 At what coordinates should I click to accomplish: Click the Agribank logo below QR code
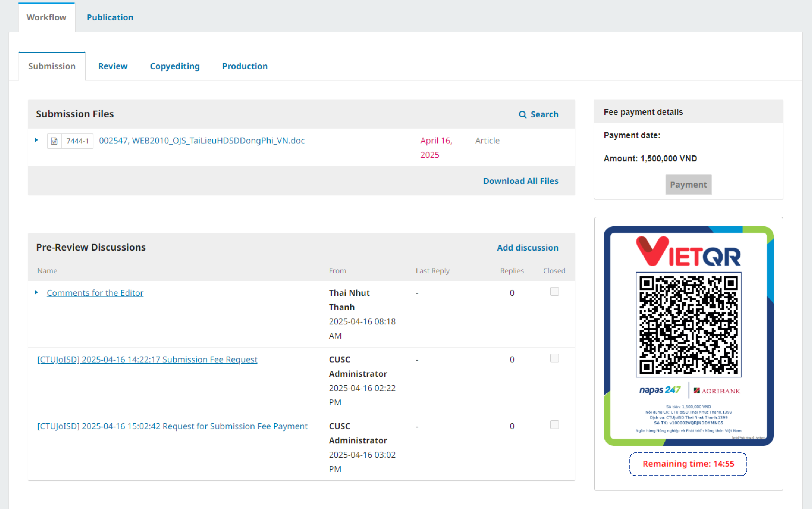[717, 391]
